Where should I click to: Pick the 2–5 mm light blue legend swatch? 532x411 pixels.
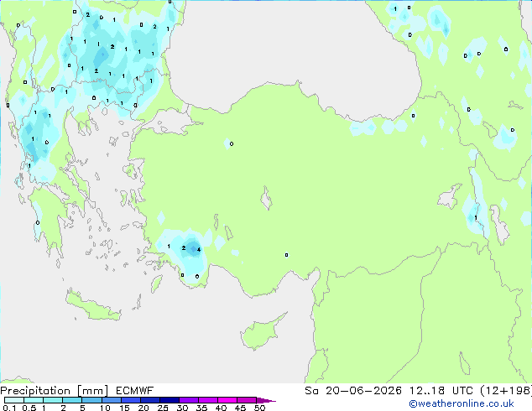point(72,400)
